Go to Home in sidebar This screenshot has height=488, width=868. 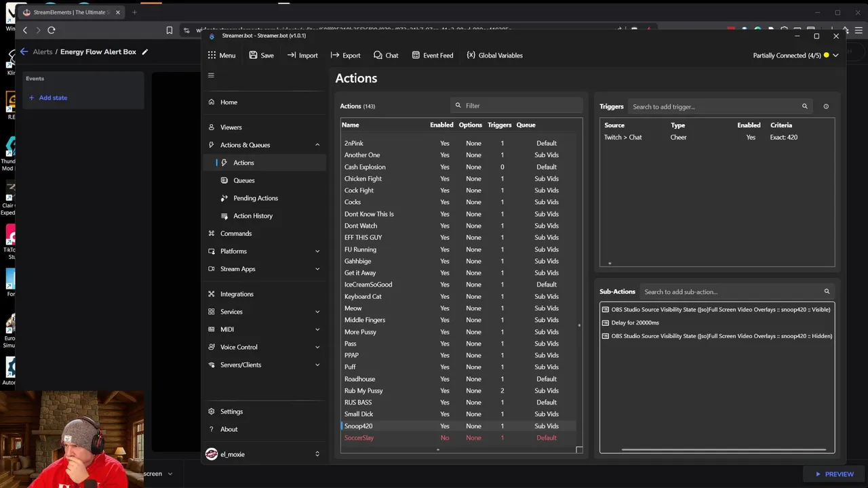tap(264, 102)
